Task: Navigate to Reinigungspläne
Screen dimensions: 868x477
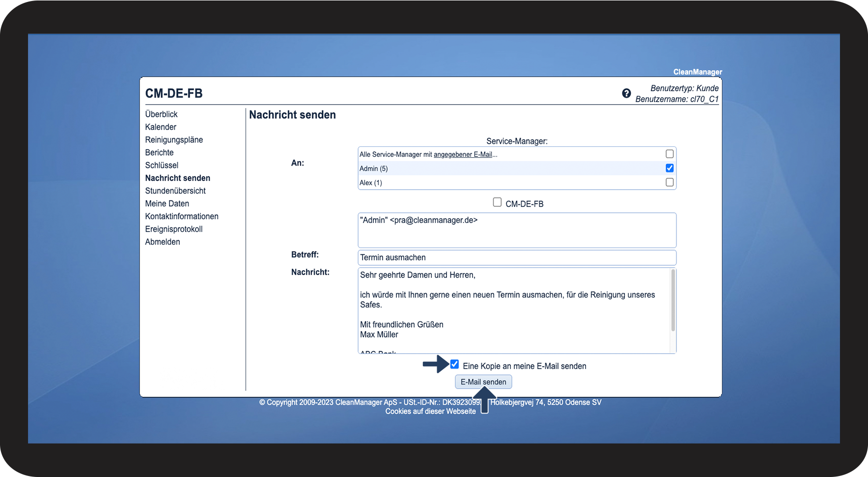Action: tap(174, 140)
